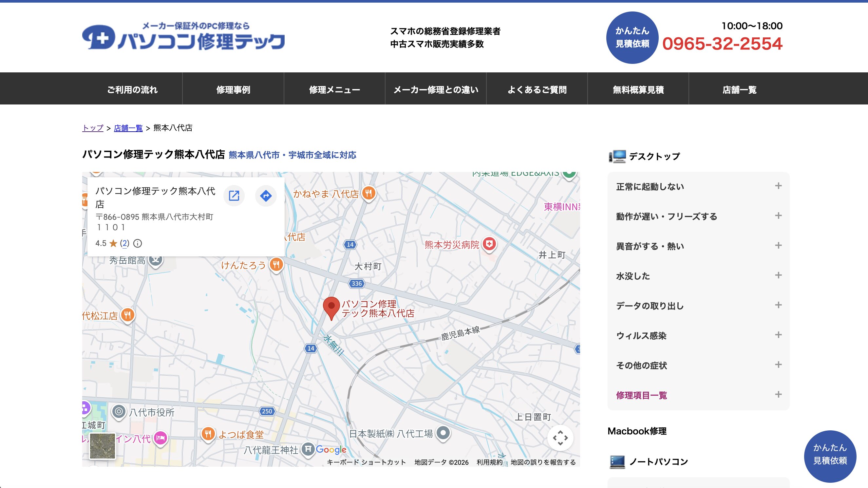Screen dimensions: 868x488
Task: Click the 八代市役所 city hall marker
Action: [119, 412]
